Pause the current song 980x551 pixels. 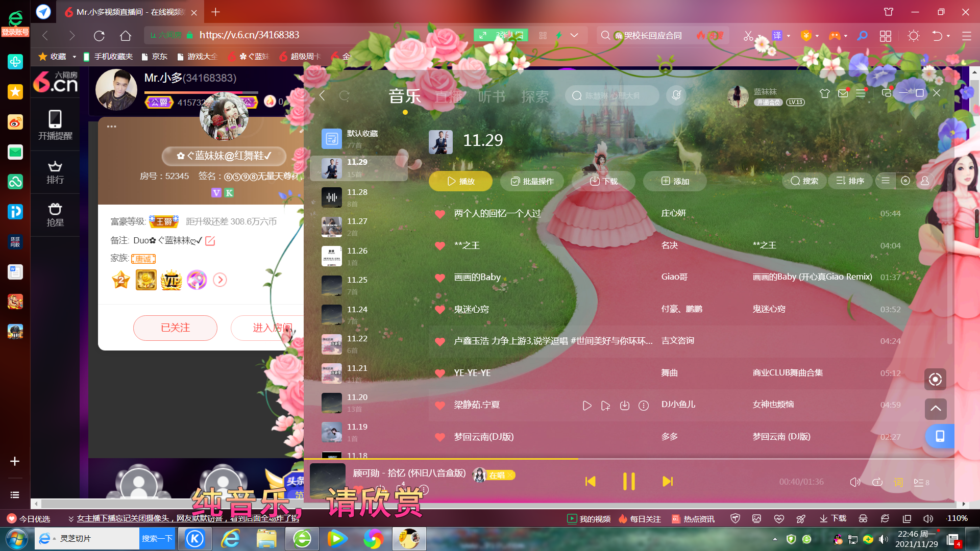point(629,482)
